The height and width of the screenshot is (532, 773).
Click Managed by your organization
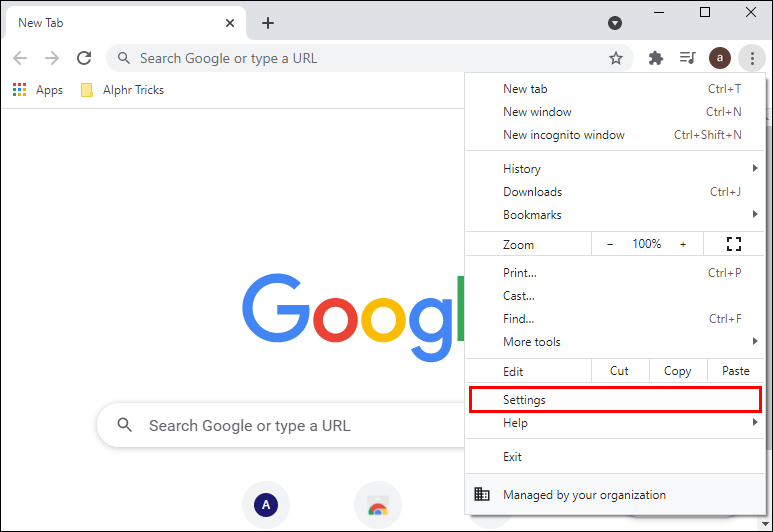point(615,494)
